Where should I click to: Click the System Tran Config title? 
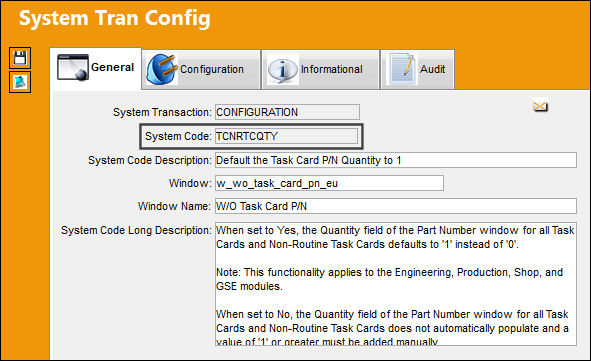115,18
